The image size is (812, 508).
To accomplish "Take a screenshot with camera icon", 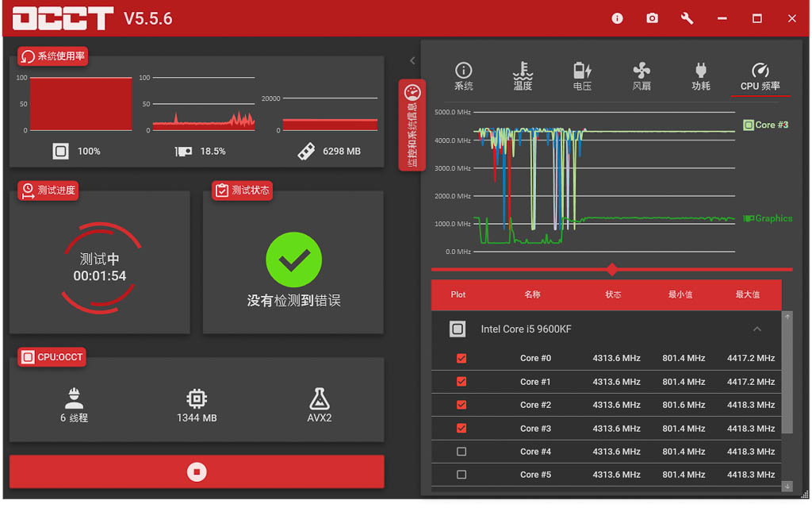I will pos(652,19).
